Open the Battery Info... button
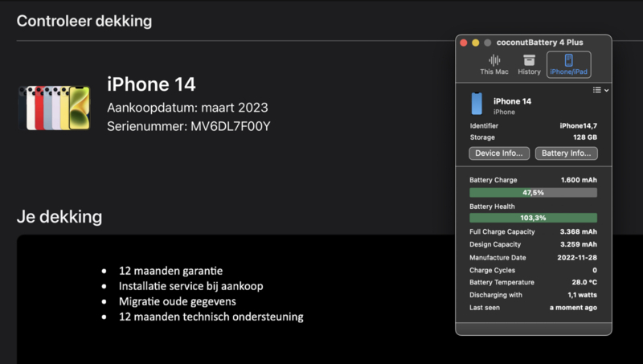Viewport: 643px width, 364px height. [x=567, y=153]
